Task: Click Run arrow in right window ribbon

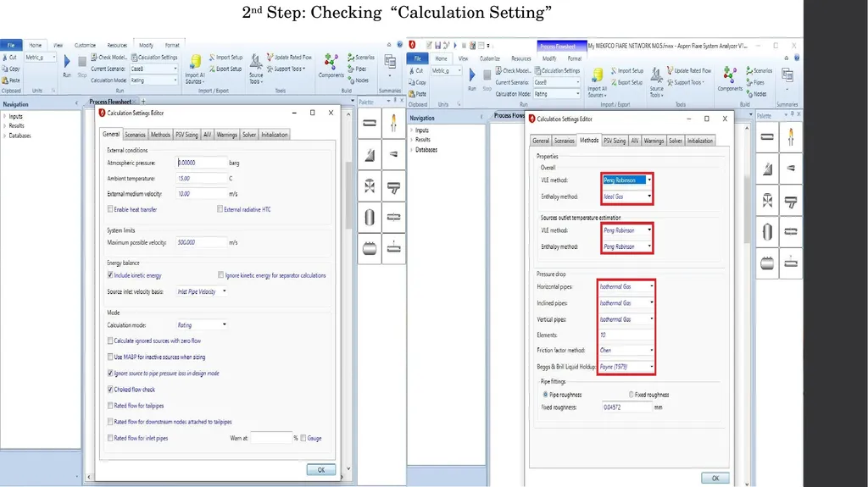Action: [x=472, y=75]
